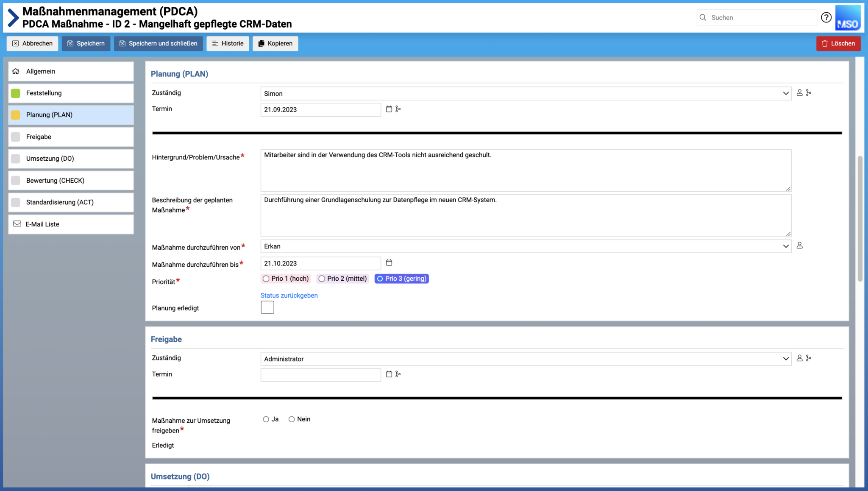Go to Umsetzung (DO) sidebar section
868x491 pixels.
click(x=71, y=159)
